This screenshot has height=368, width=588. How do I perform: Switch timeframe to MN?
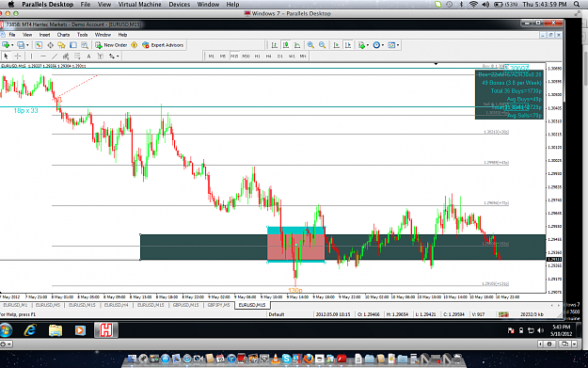(303, 56)
